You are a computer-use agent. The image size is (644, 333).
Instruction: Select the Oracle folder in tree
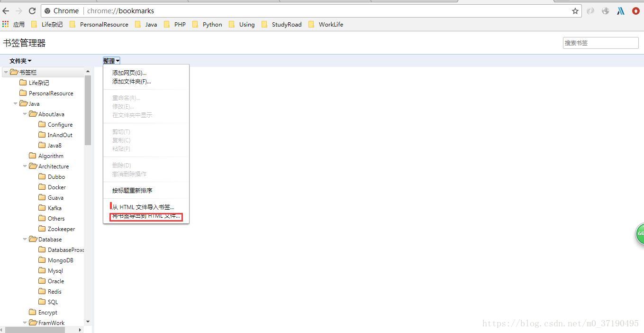pyautogui.click(x=51, y=281)
